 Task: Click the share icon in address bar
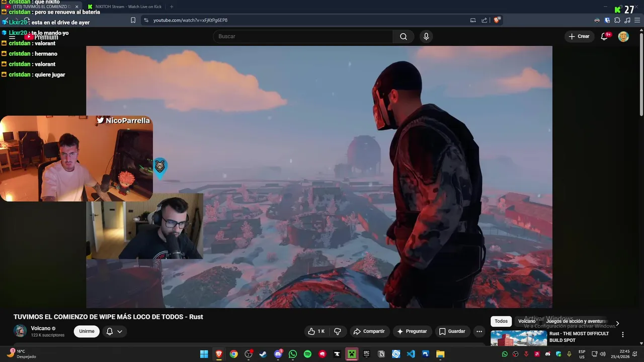click(x=484, y=20)
